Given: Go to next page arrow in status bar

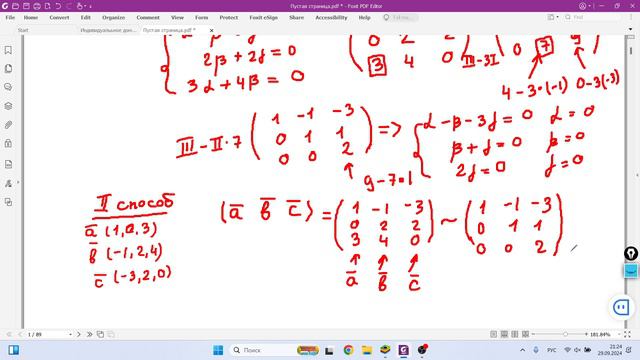Looking at the screenshot, I should pos(79,334).
